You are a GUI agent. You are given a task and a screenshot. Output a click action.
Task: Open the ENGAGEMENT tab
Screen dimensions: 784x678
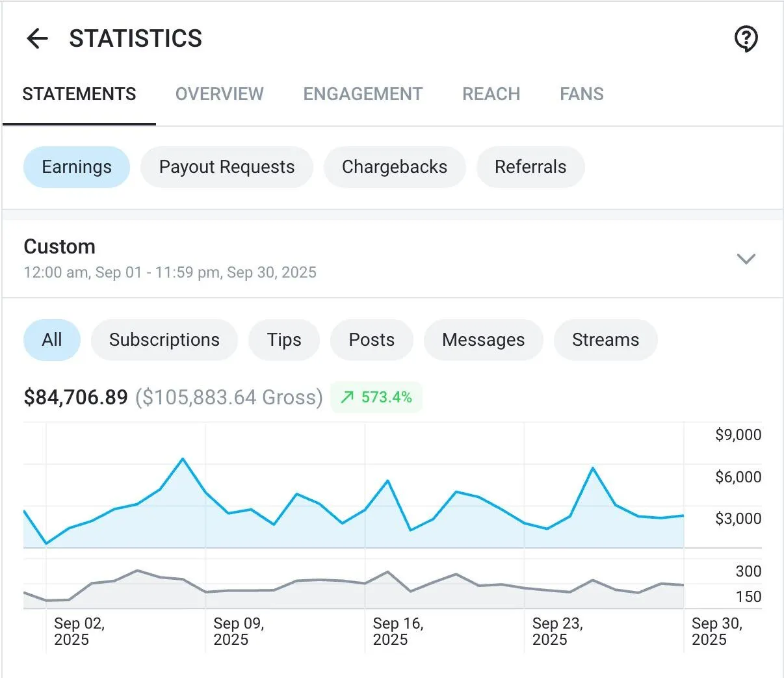click(362, 94)
